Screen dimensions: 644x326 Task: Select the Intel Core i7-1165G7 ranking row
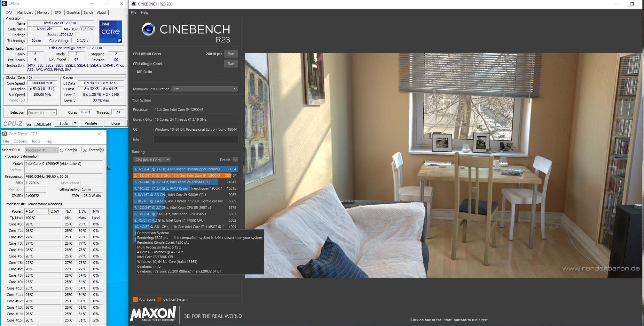[185, 227]
